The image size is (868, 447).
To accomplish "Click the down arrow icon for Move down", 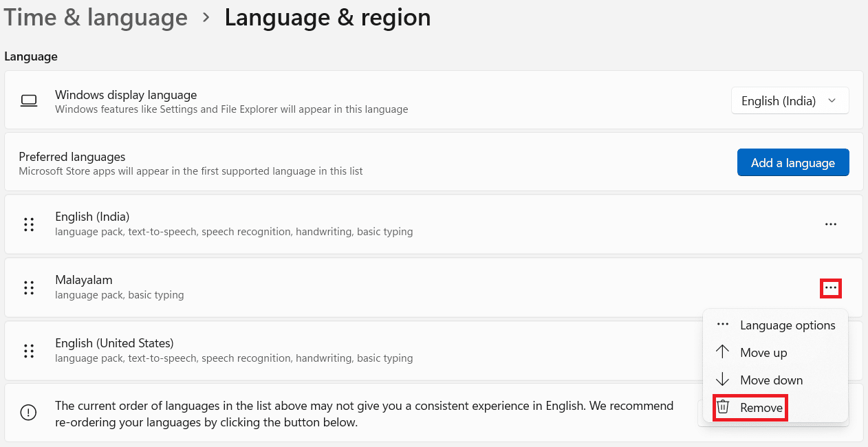I will pos(722,380).
